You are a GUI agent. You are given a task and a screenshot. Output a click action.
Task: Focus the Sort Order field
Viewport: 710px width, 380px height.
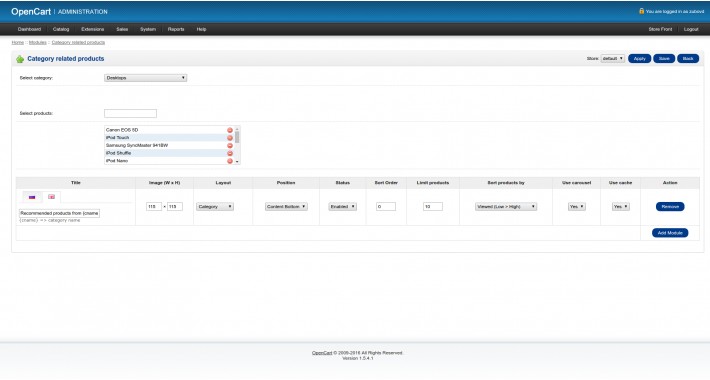(x=386, y=207)
